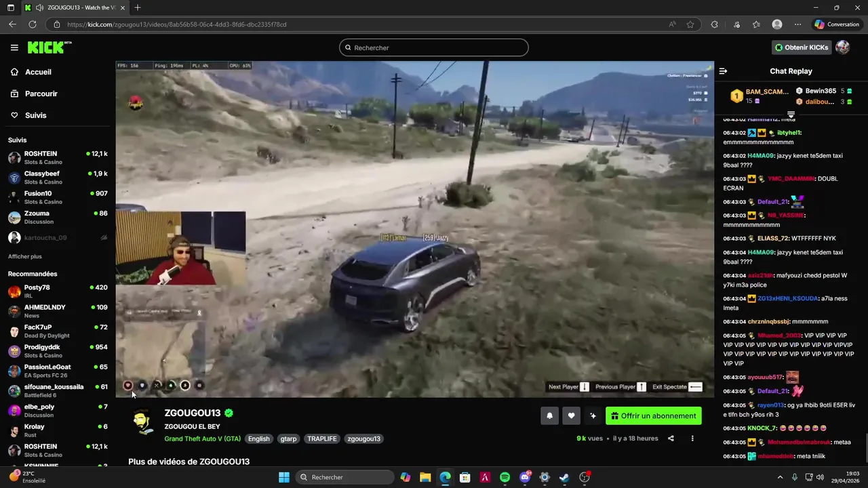Click Offrir un abonnement button
This screenshot has height=488, width=868.
654,416
